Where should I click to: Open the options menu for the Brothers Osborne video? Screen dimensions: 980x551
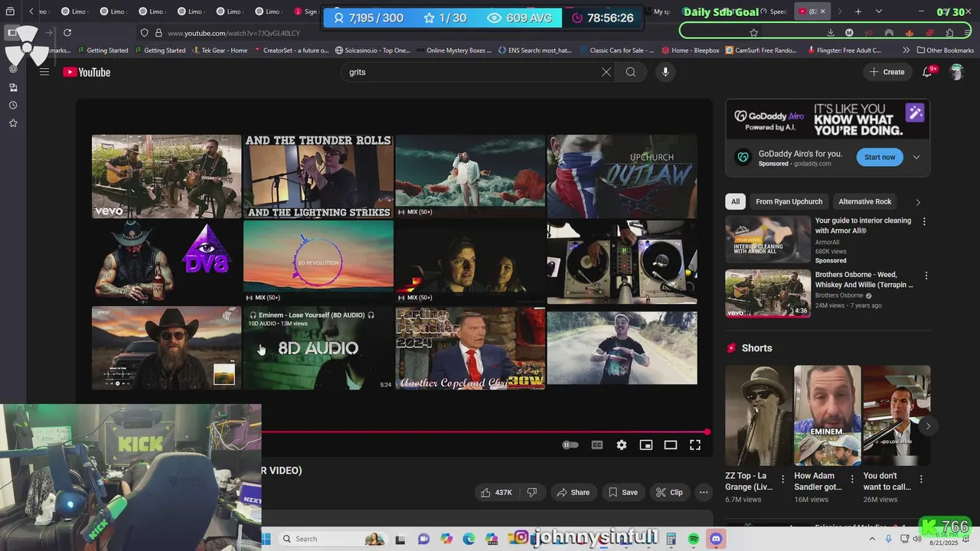click(x=926, y=275)
